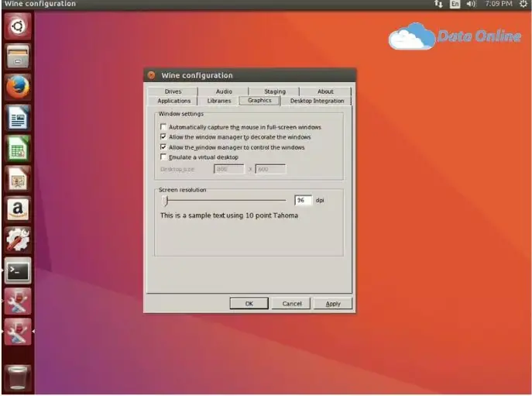
Task: Click the Cancel button
Action: tap(292, 304)
